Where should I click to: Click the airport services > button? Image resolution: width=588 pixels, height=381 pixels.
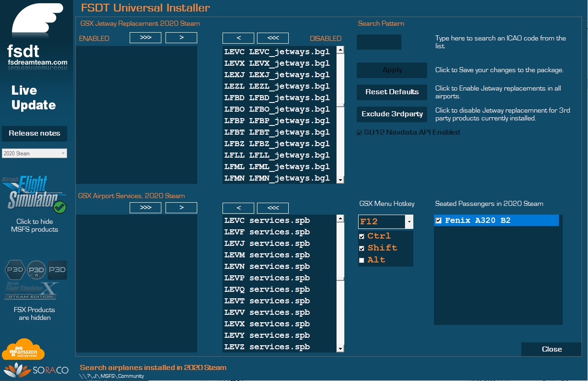(181, 208)
